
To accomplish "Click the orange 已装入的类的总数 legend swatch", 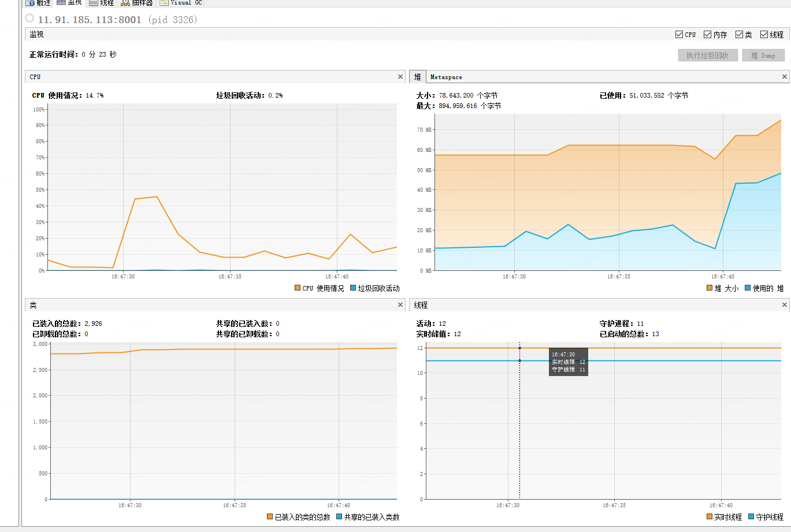I will (x=270, y=516).
